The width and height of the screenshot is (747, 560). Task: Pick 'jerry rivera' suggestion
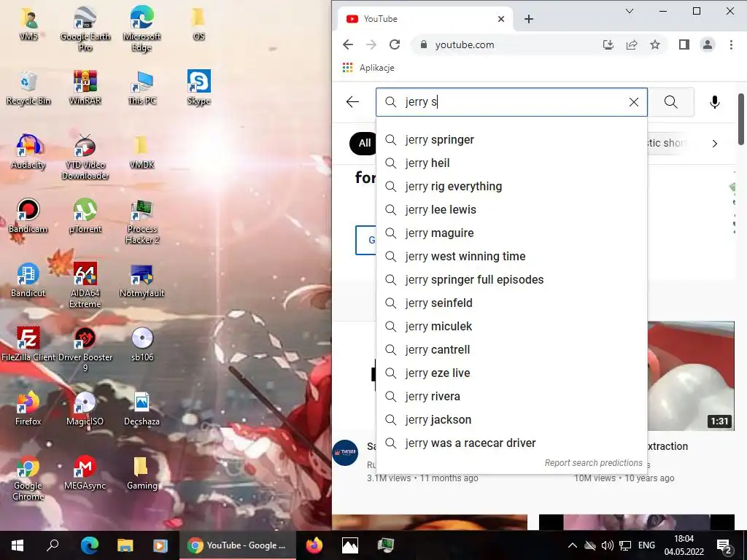(x=511, y=396)
